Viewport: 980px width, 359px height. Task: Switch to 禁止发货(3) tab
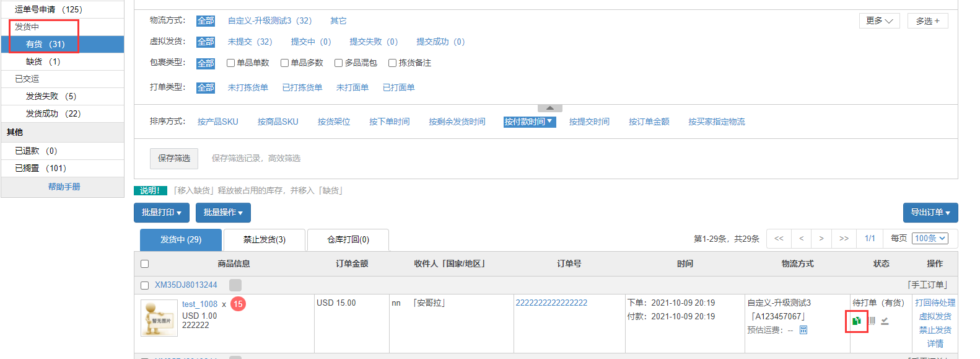(265, 239)
